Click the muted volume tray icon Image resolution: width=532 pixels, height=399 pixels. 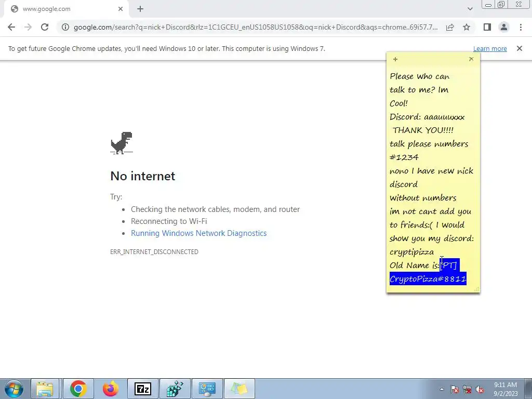(480, 390)
